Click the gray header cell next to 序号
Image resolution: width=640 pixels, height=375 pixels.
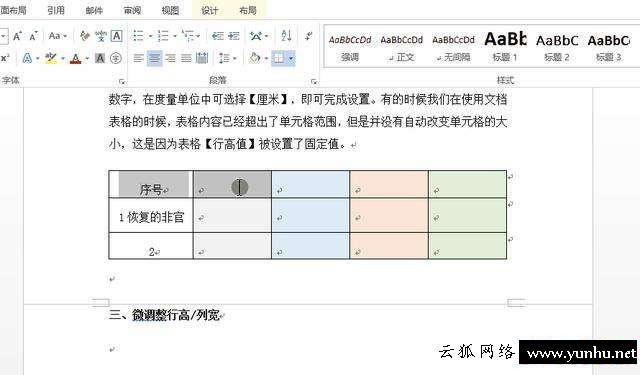(232, 184)
